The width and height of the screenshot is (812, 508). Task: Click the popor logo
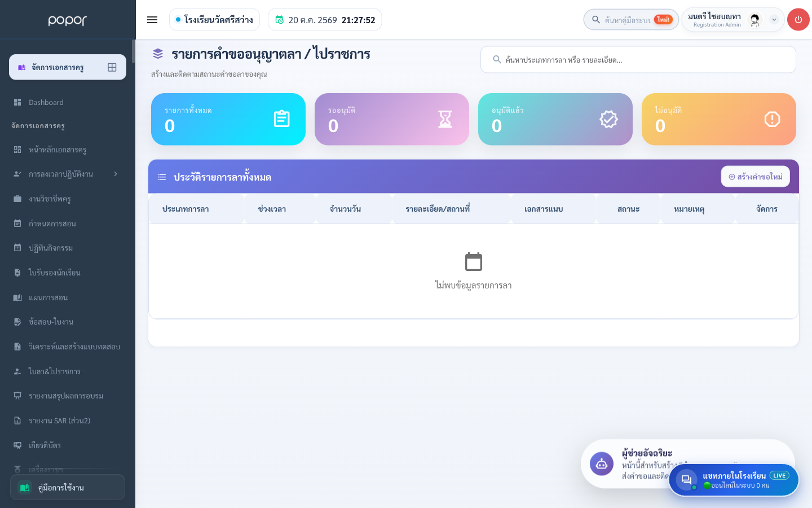(x=68, y=20)
